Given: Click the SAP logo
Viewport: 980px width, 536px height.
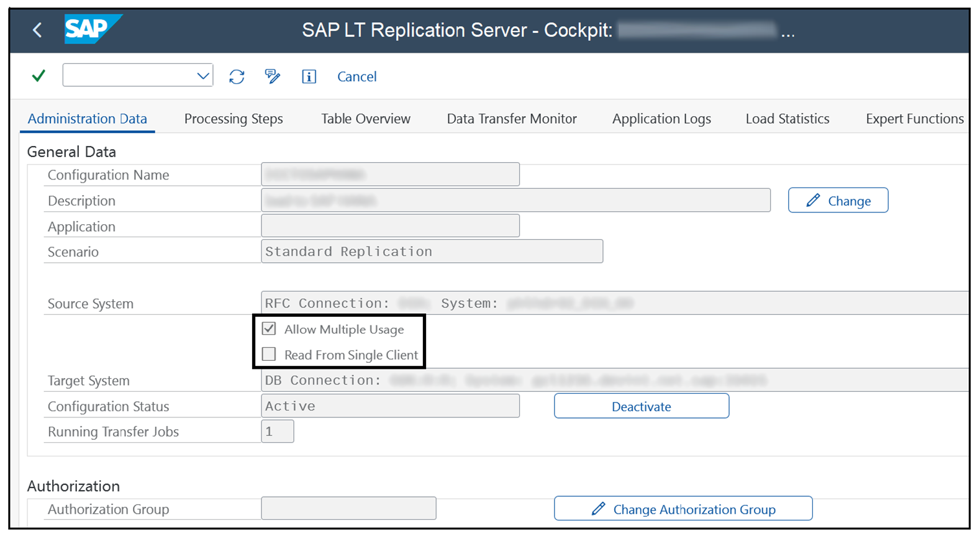Looking at the screenshot, I should tap(92, 29).
